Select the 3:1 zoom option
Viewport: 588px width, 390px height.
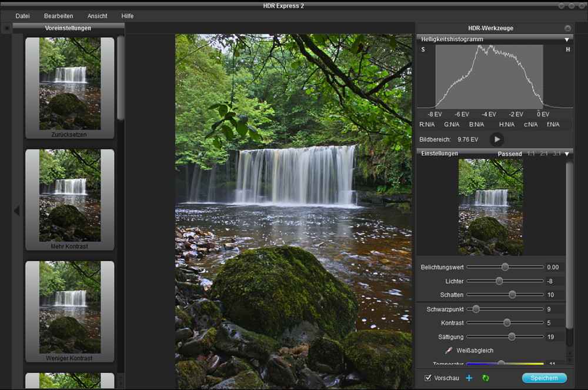(x=556, y=154)
